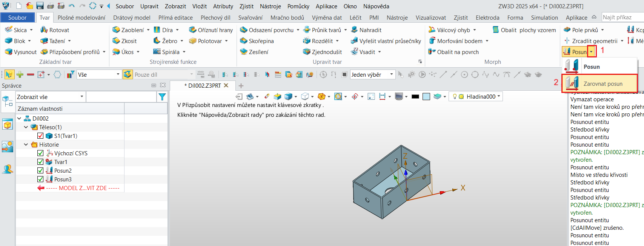Click the black color swatch in view toolbar
This screenshot has height=246, width=644.
click(415, 96)
